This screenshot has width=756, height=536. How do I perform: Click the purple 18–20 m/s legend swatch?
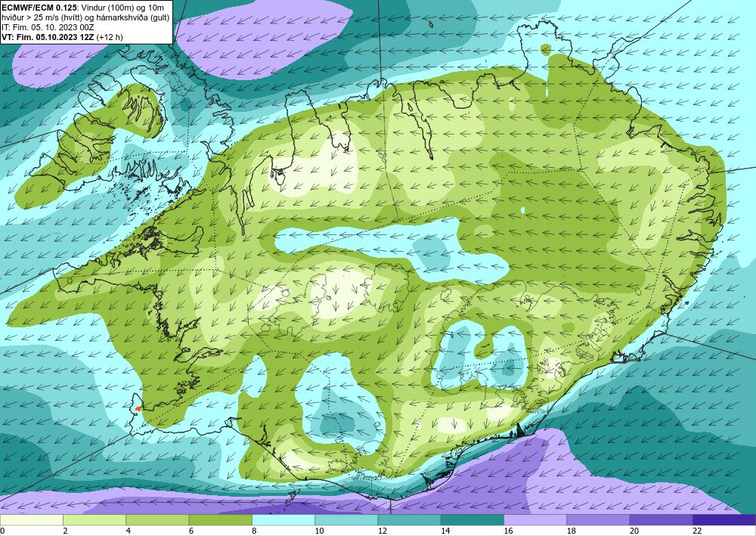point(598,520)
